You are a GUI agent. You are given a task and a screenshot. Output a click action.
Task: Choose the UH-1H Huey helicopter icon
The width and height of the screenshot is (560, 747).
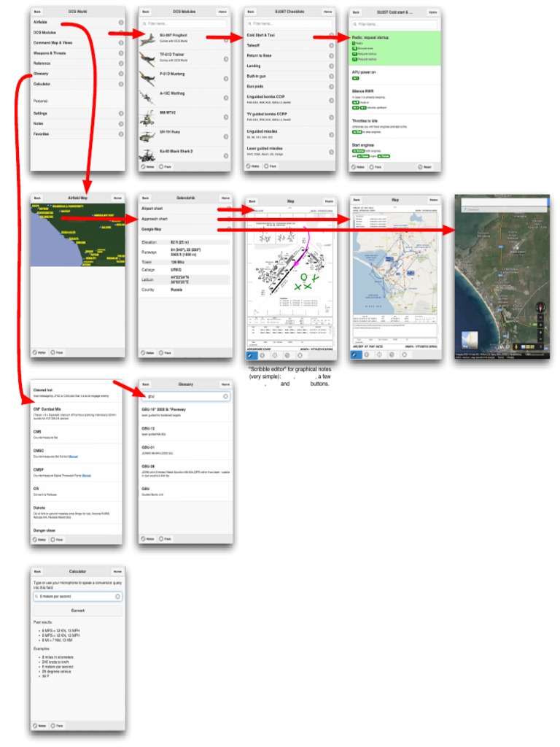click(x=148, y=136)
